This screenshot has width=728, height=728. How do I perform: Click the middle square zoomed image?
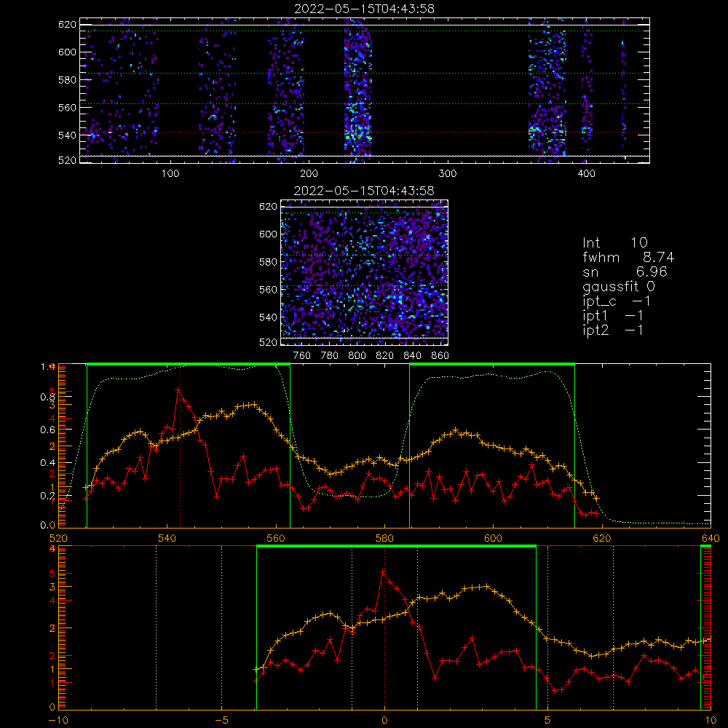(365, 272)
